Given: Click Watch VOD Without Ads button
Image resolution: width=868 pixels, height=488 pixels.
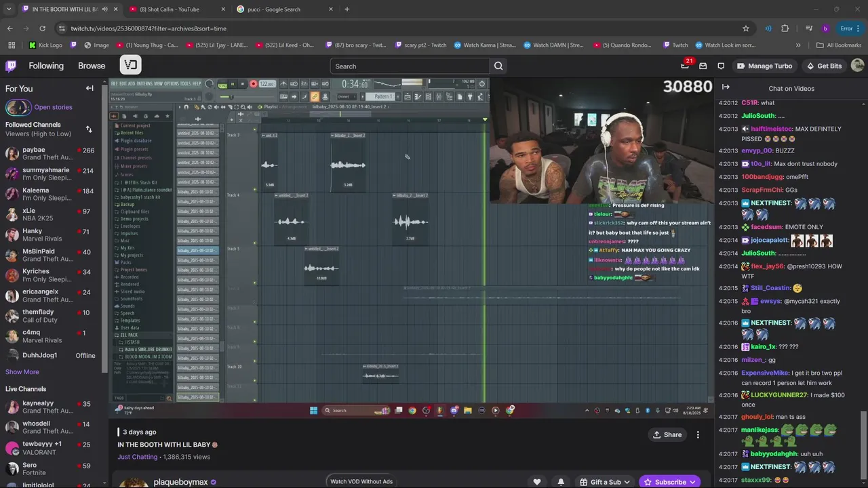Looking at the screenshot, I should 361,481.
